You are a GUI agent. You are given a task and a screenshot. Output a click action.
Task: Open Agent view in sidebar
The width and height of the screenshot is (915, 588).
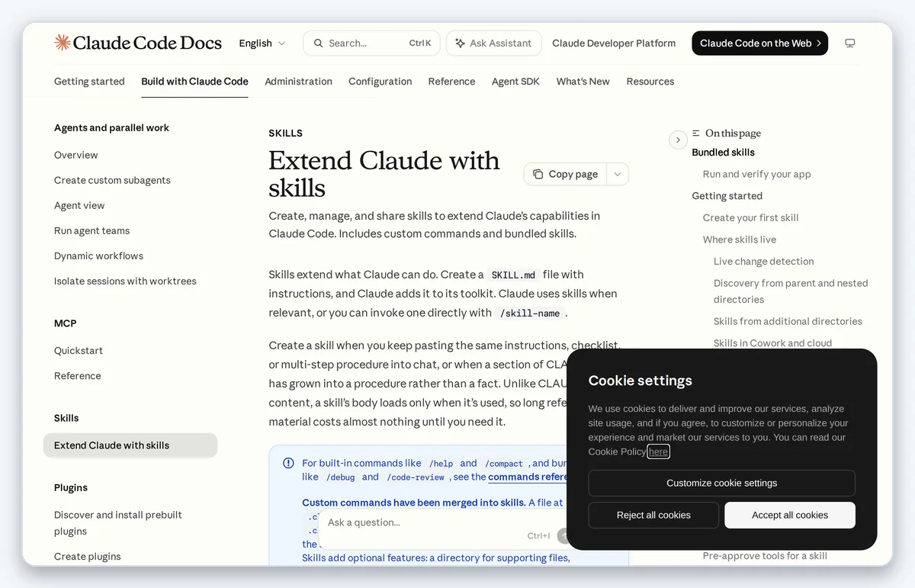coord(79,205)
